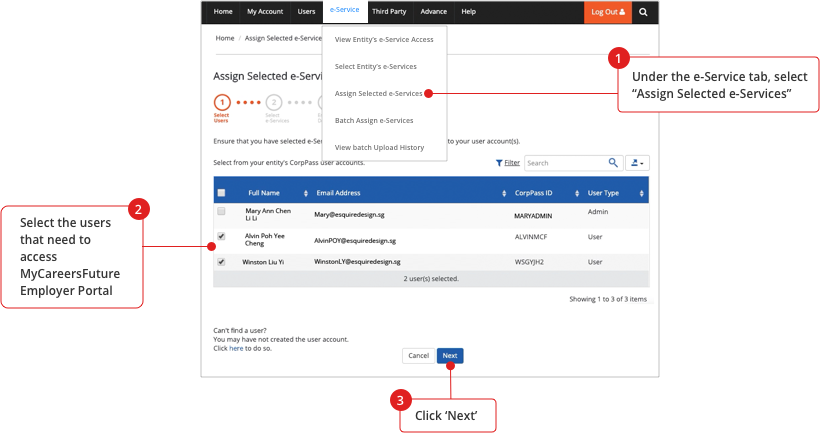
Task: Select Assign Selected e-Services menu item
Action: click(378, 93)
